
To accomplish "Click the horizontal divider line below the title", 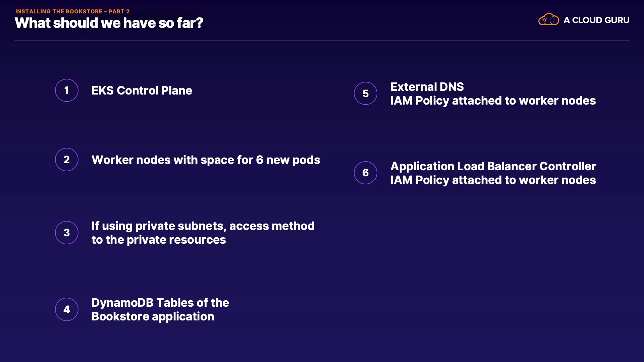I will coord(322,40).
